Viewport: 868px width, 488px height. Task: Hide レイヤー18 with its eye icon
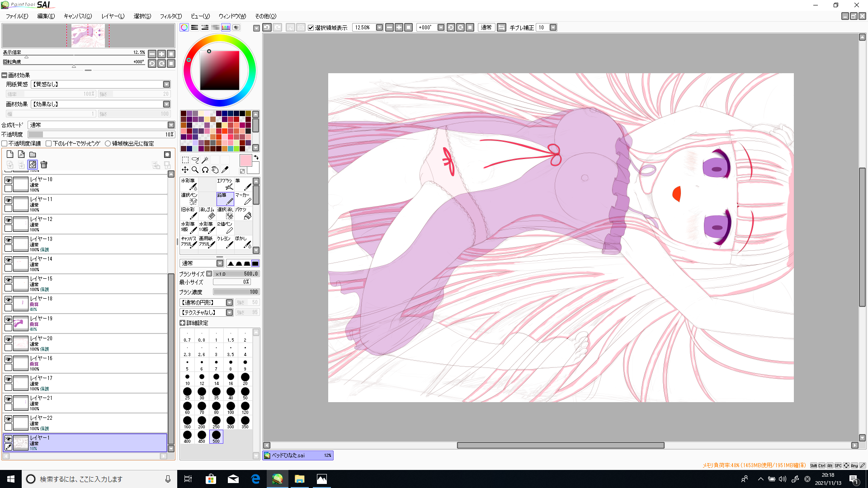click(8, 300)
